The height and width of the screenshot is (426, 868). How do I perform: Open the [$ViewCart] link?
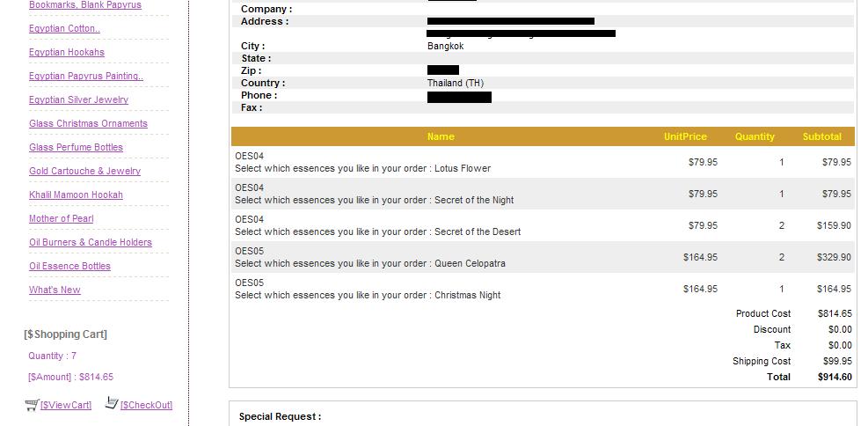(66, 406)
